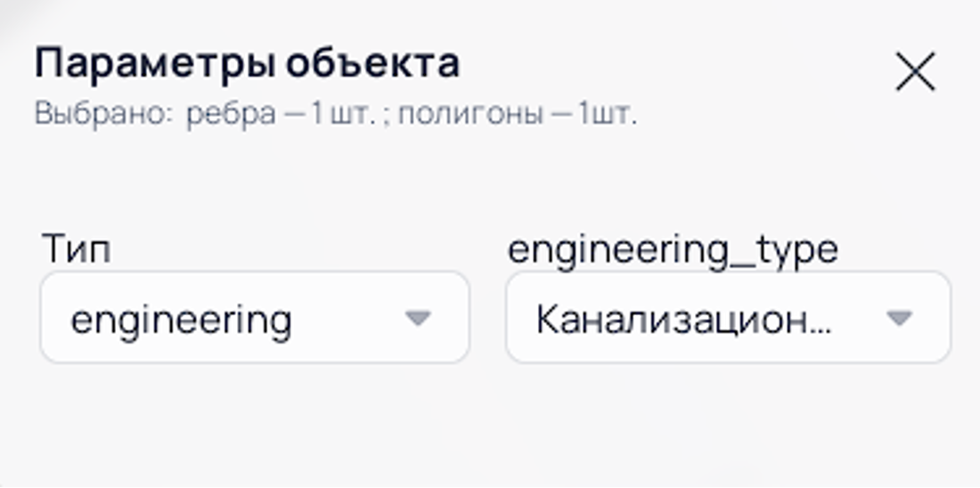
Task: Click the arrow icon in the engineering_type dropdown
Action: [899, 318]
